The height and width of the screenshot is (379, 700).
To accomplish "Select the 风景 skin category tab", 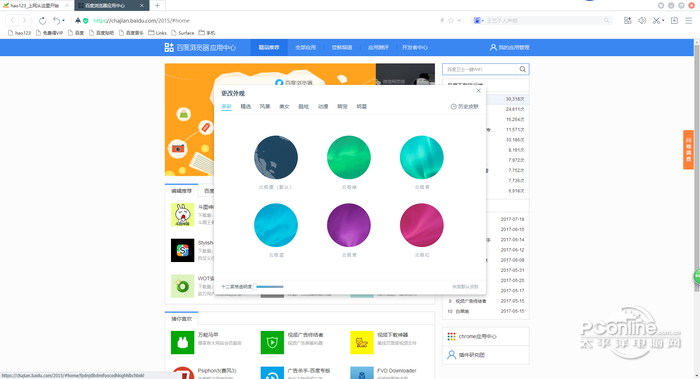I will pyautogui.click(x=265, y=107).
